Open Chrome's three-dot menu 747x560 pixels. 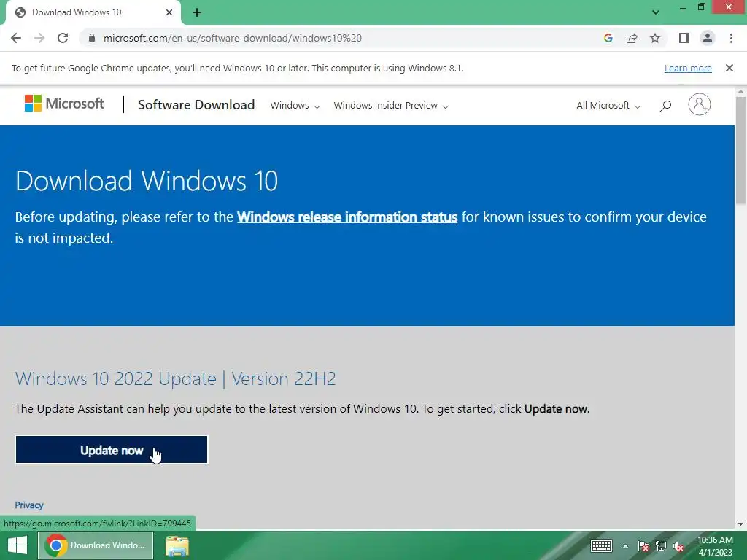click(x=731, y=38)
